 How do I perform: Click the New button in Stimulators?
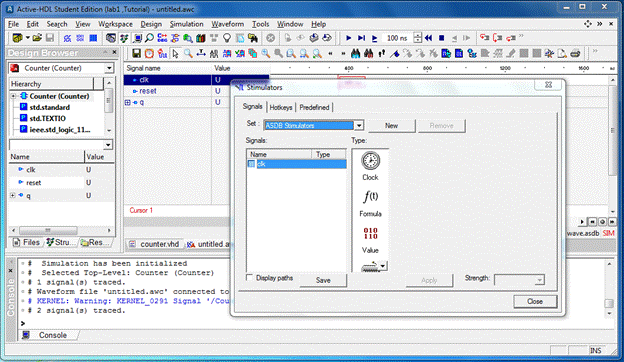coord(392,126)
